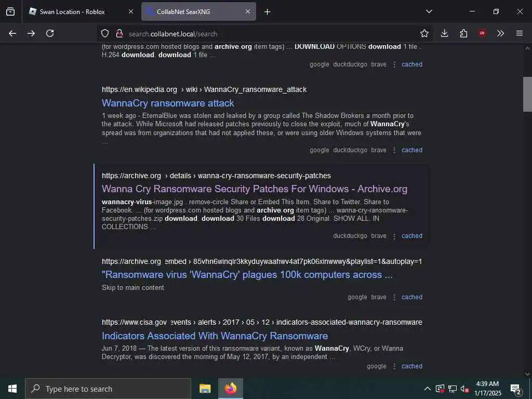532x399 pixels.
Task: Bookmark this page with the star
Action: 424,33
